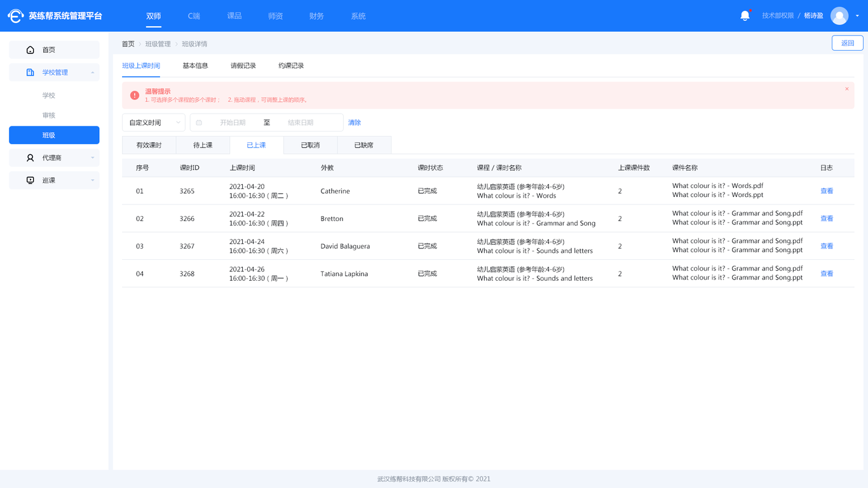Click the calendar icon in date range field
Screen dimensions: 868x488
pyautogui.click(x=199, y=123)
